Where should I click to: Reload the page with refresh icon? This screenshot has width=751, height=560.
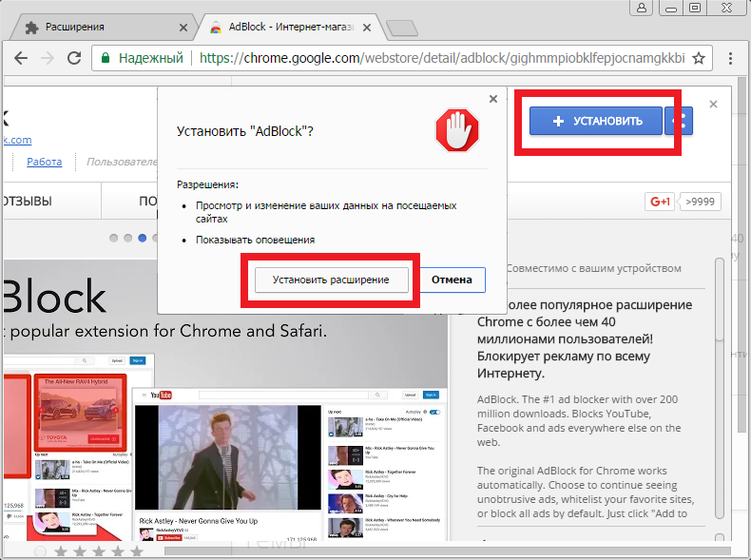74,58
